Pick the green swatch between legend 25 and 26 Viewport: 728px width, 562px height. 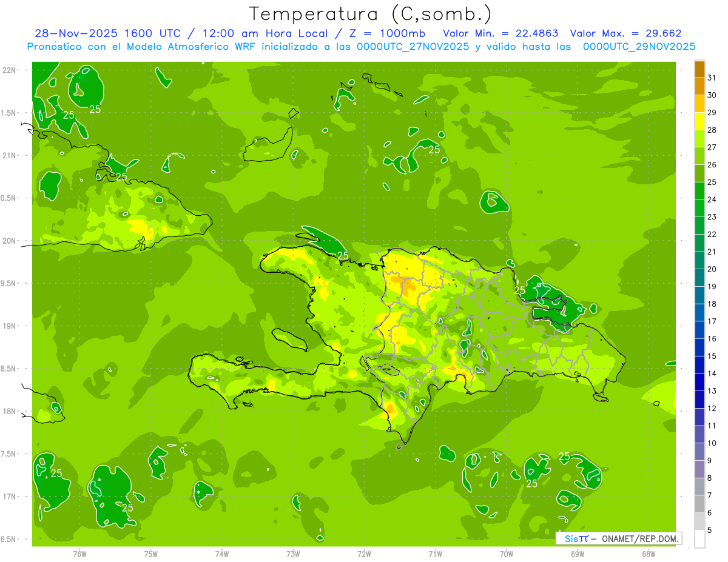point(699,173)
